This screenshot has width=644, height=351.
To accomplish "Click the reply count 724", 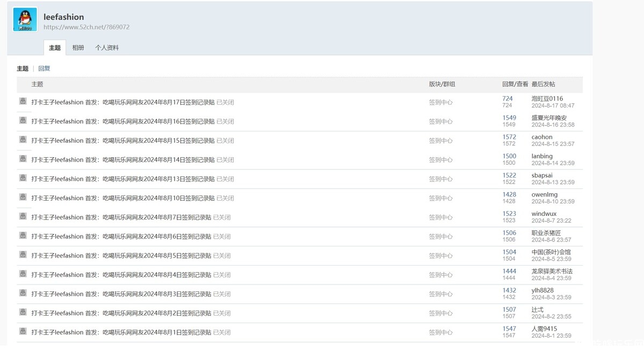I will 507,99.
